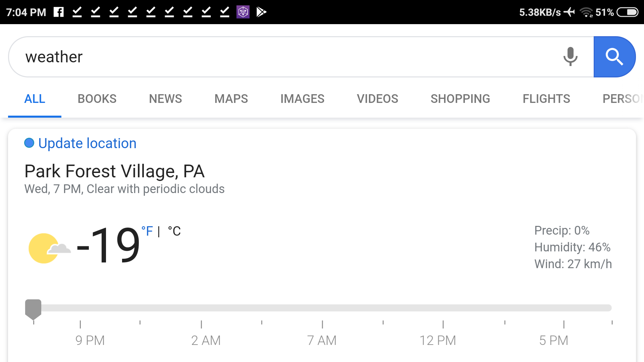Click the blue location dot icon
The width and height of the screenshot is (644, 362).
point(29,143)
